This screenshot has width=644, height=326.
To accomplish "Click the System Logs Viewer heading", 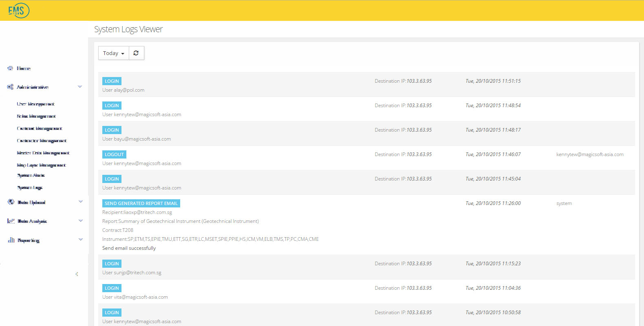I will [x=128, y=29].
